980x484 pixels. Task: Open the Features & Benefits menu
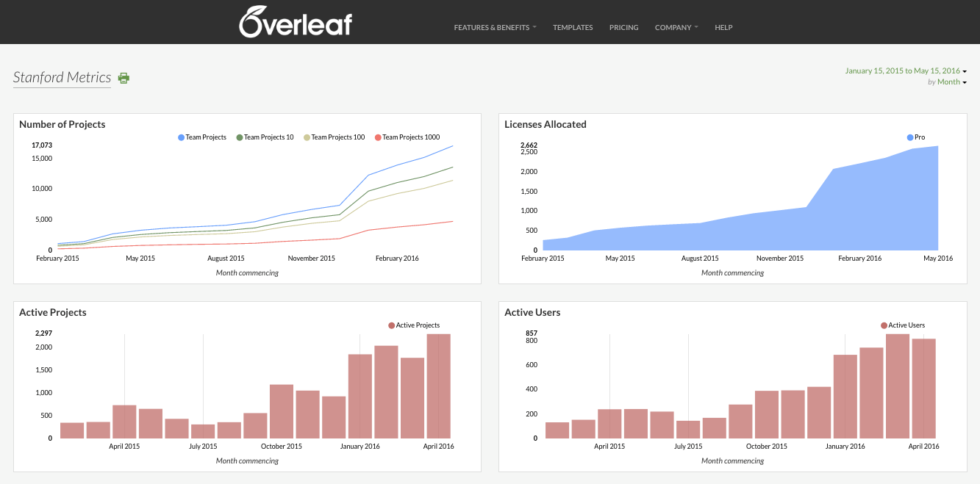click(x=495, y=27)
